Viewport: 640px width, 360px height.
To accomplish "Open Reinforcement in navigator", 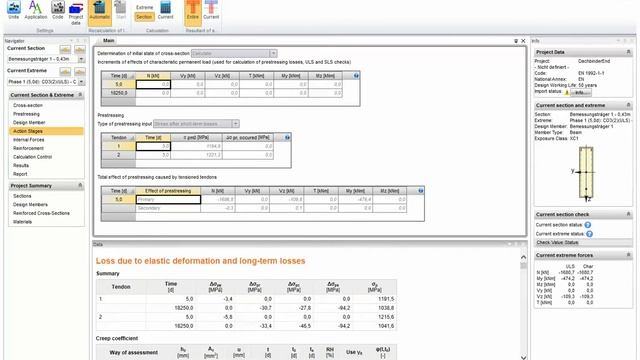I will [x=28, y=148].
